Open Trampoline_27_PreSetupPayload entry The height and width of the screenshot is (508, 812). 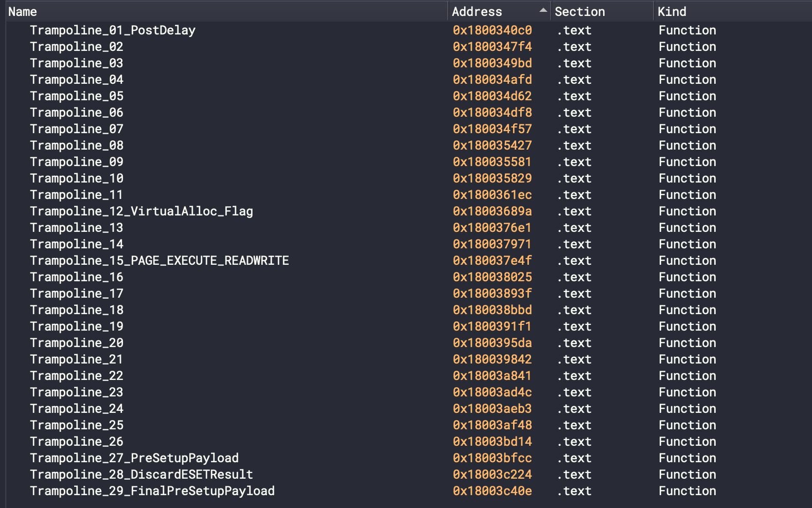coord(134,458)
